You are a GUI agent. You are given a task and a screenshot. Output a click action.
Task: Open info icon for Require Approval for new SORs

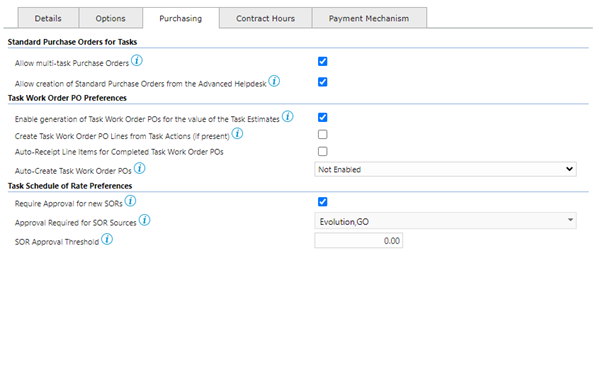tap(130, 201)
